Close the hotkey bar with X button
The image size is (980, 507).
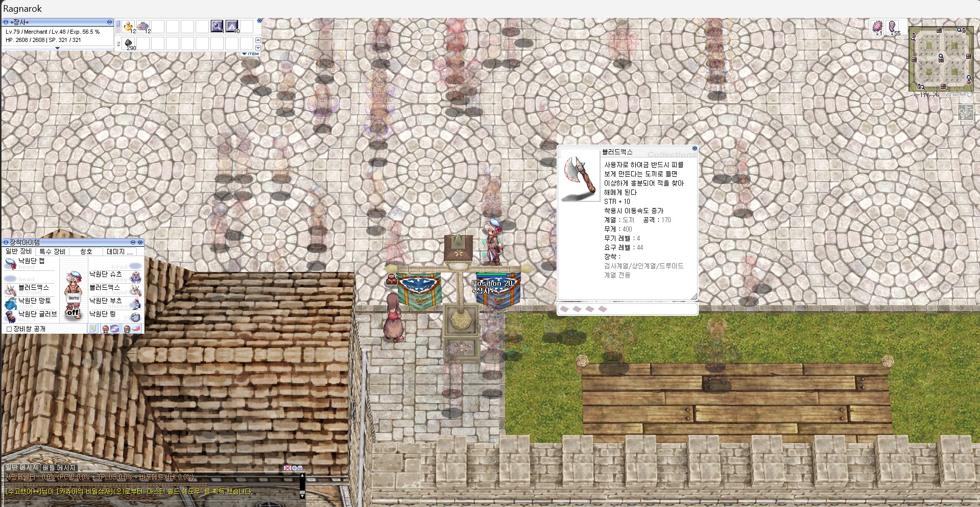tap(259, 21)
